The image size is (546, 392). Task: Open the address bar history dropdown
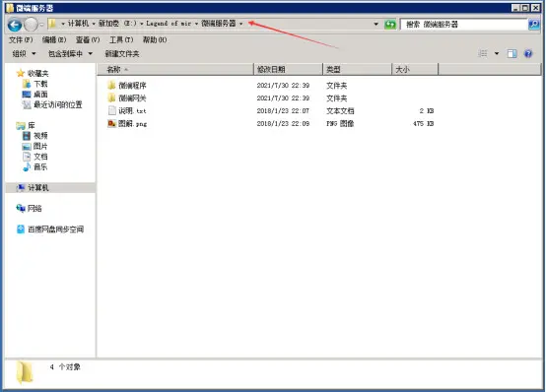376,24
